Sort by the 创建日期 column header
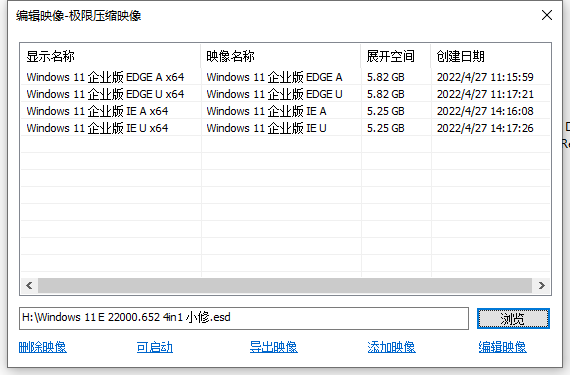Image resolution: width=570 pixels, height=375 pixels. pos(491,56)
